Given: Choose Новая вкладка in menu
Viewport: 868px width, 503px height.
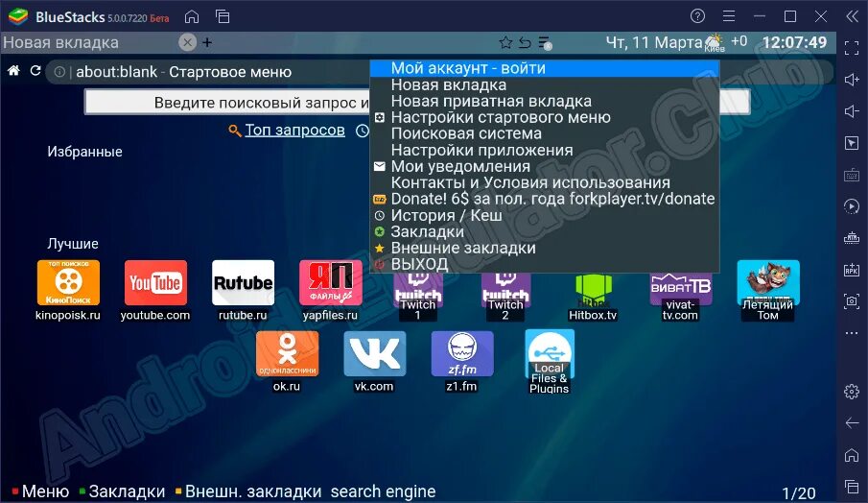Looking at the screenshot, I should click(x=545, y=84).
